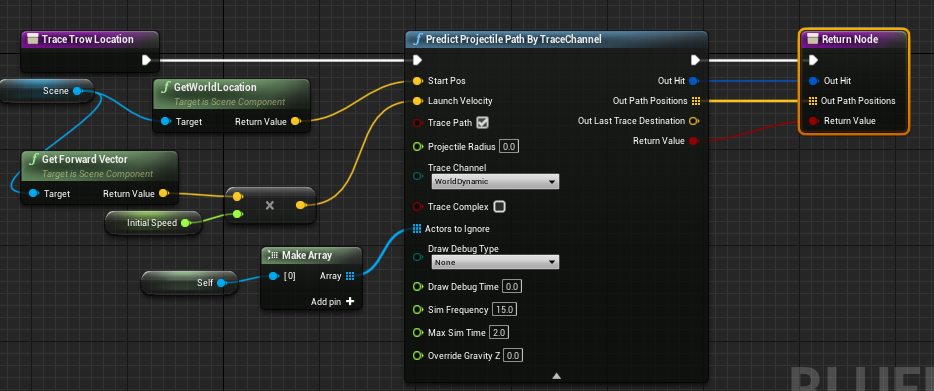Select the GetWorldLocation node title
The height and width of the screenshot is (391, 934).
[x=215, y=88]
